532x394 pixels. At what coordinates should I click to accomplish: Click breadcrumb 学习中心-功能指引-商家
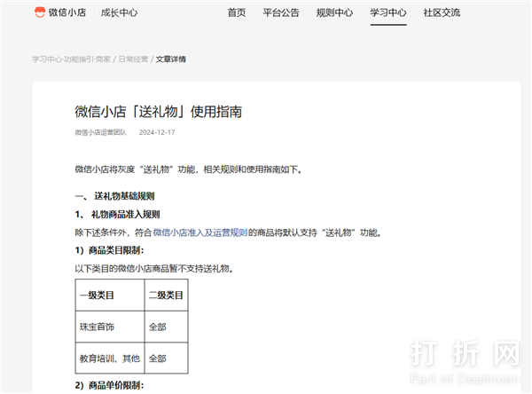pos(70,59)
